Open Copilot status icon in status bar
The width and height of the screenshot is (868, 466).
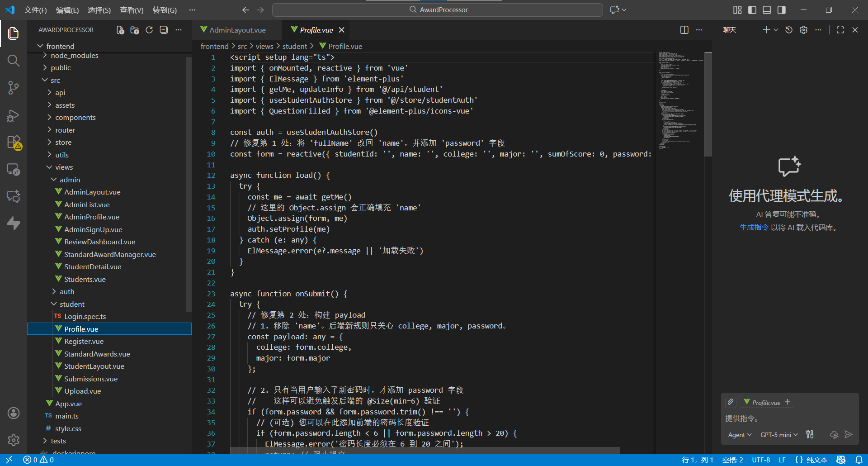pyautogui.click(x=841, y=460)
